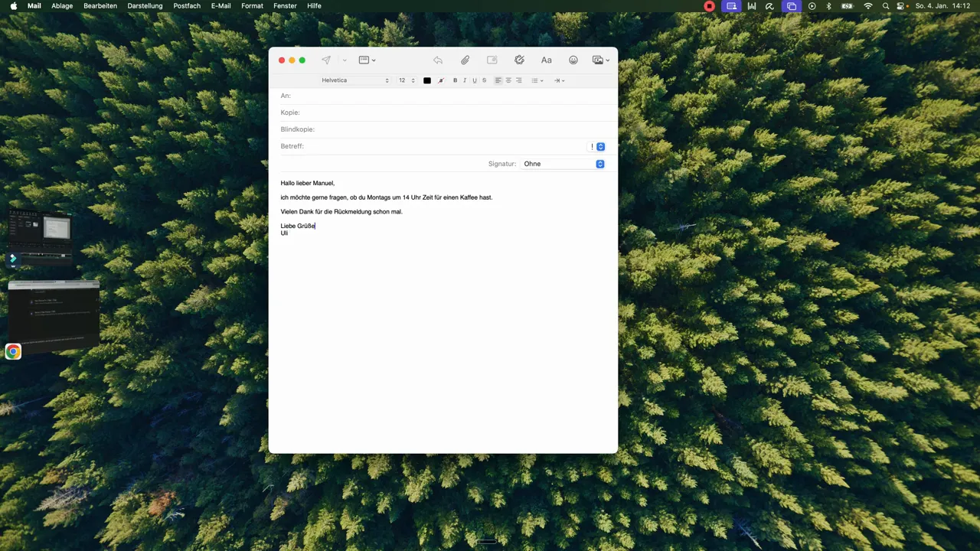The height and width of the screenshot is (551, 980).
Task: Enable strikethrough formatting
Action: [x=483, y=80]
